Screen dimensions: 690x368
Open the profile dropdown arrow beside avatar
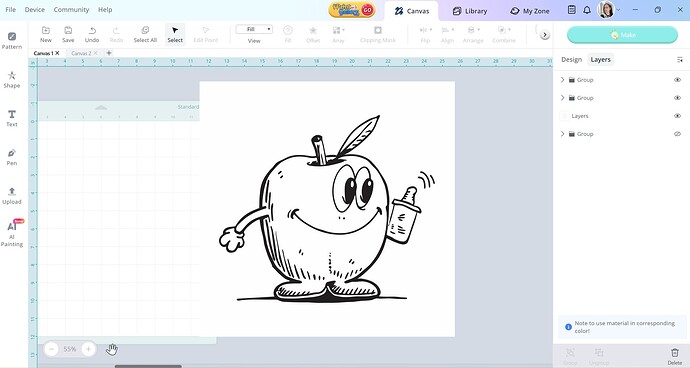click(618, 10)
